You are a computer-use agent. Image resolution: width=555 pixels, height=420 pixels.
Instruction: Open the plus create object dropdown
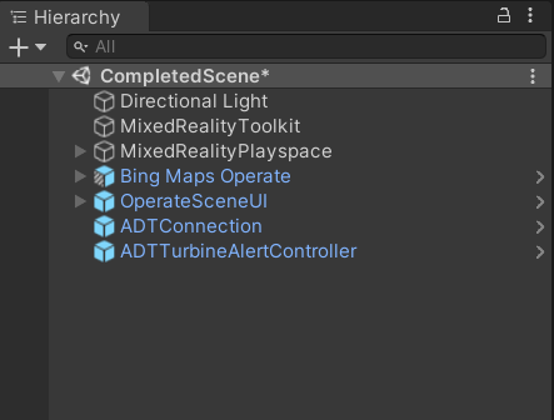pyautogui.click(x=28, y=47)
